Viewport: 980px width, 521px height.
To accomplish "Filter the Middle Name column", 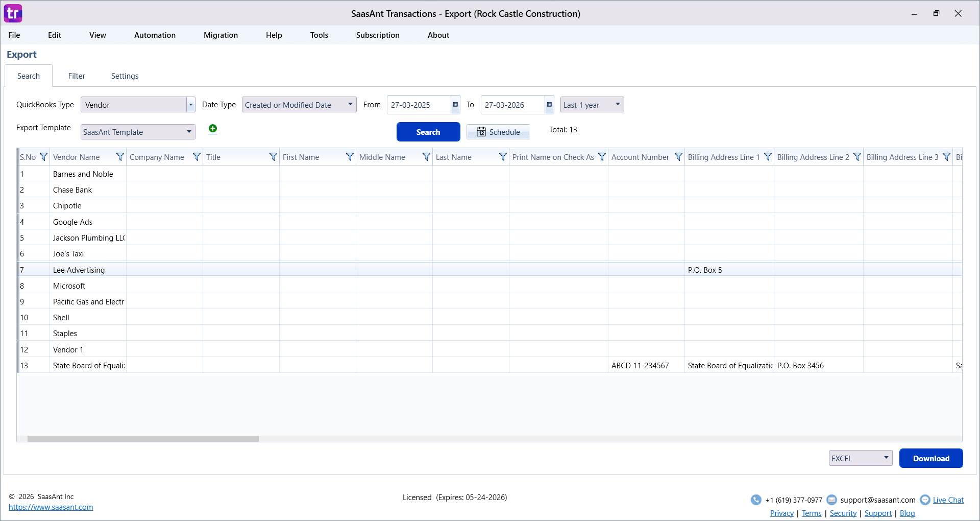I will click(426, 157).
